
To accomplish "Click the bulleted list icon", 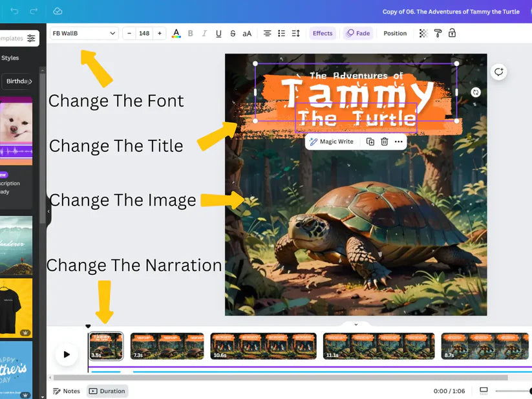I will (281, 34).
